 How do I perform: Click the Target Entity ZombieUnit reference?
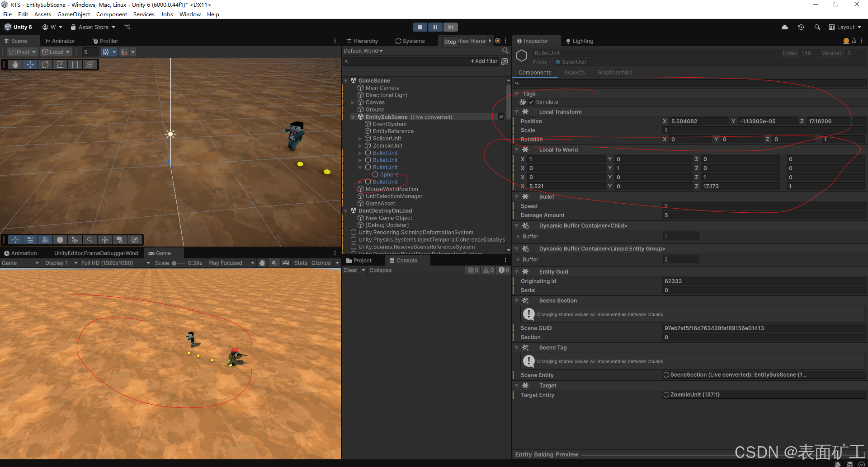point(764,395)
